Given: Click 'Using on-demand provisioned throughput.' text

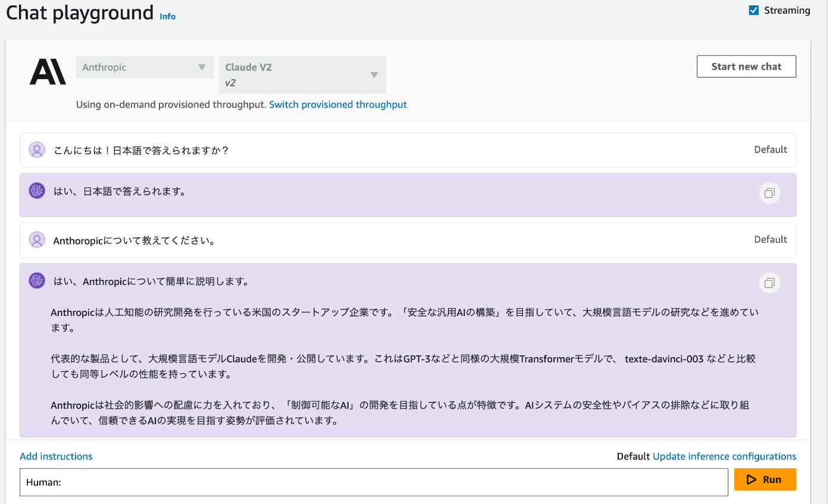Looking at the screenshot, I should click(171, 105).
